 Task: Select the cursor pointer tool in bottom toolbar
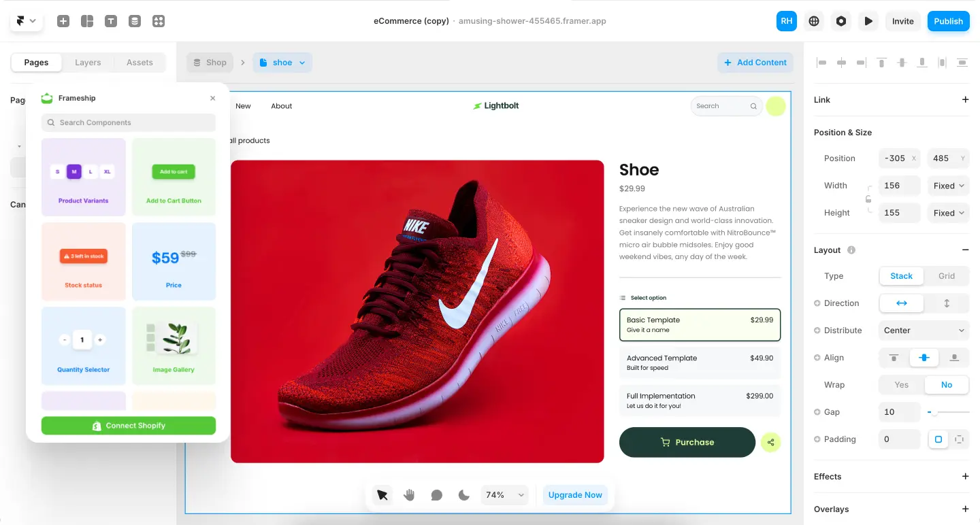pyautogui.click(x=382, y=495)
